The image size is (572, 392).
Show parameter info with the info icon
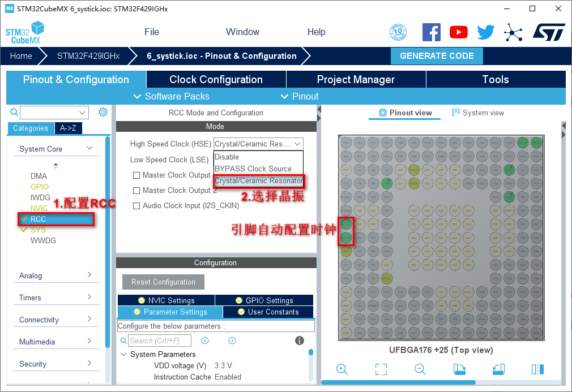point(300,341)
